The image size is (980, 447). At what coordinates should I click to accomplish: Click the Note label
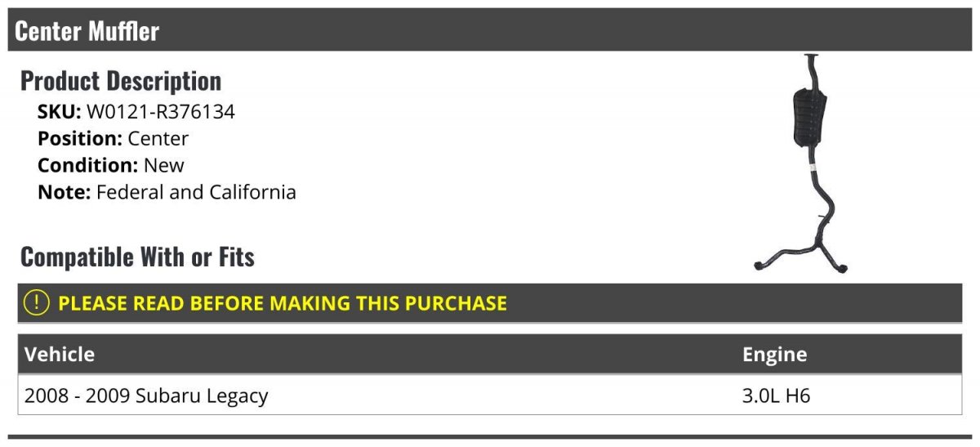click(x=64, y=193)
